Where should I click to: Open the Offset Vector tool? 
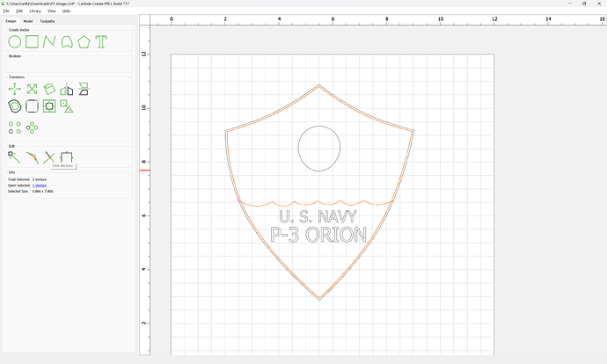(15, 106)
